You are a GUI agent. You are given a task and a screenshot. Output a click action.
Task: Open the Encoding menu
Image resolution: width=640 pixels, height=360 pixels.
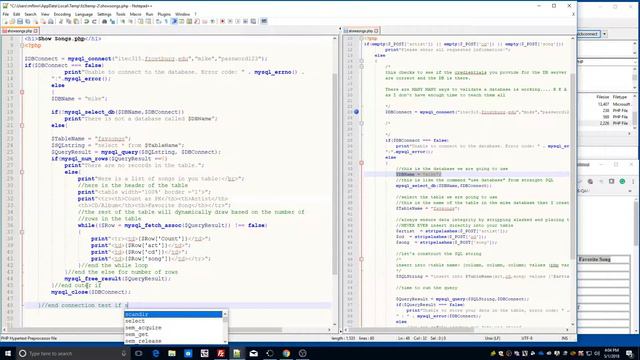pos(62,14)
